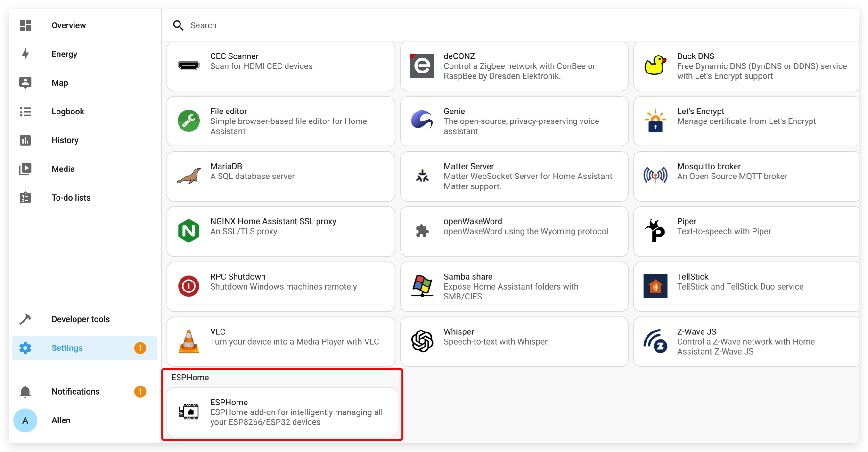This screenshot has height=452, width=868.
Task: Click the RPC Shutdown power icon
Action: [x=188, y=286]
